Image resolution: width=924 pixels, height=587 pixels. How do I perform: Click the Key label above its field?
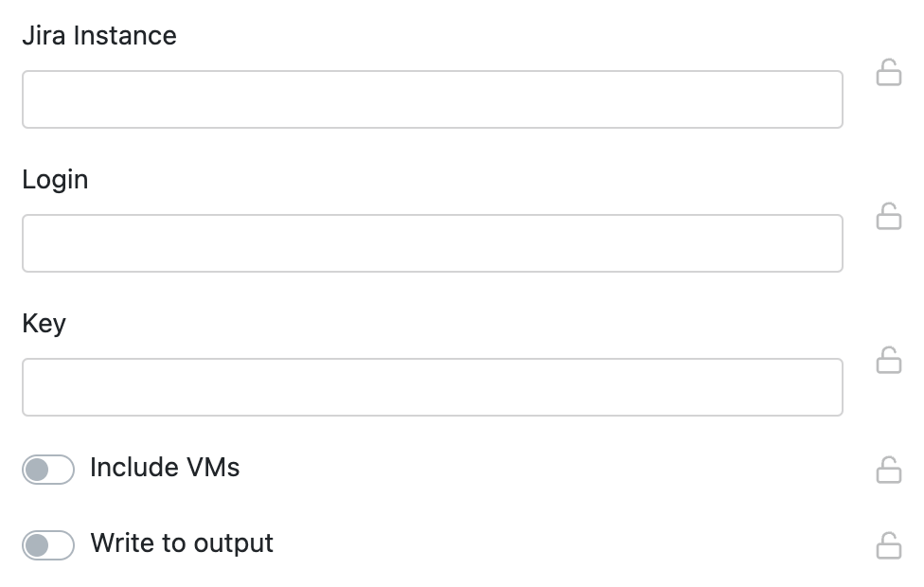point(44,323)
